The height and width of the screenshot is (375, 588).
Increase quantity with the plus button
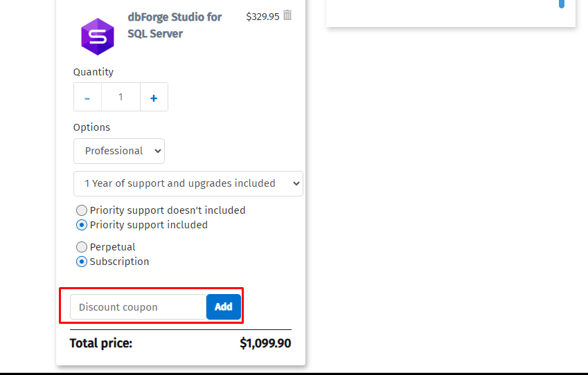click(x=154, y=98)
